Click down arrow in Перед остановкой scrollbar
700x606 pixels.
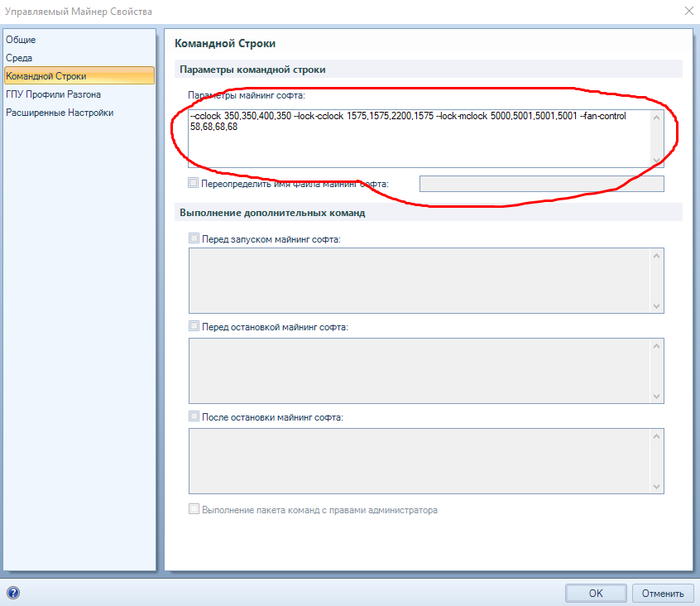point(656,396)
